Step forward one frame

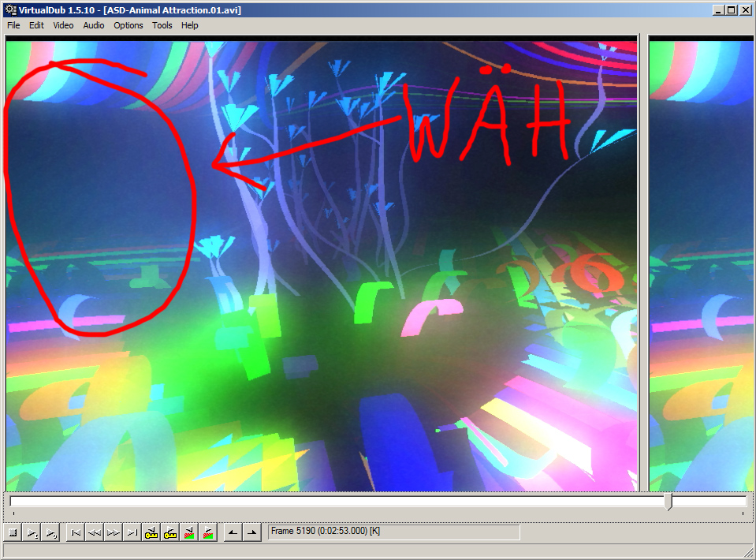coord(114,533)
